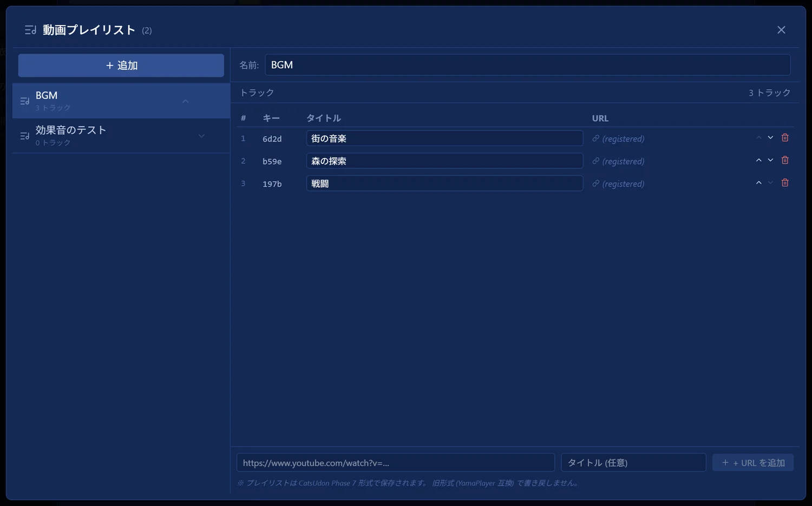
Task: Edit the 戦闘 title field
Action: click(x=444, y=183)
